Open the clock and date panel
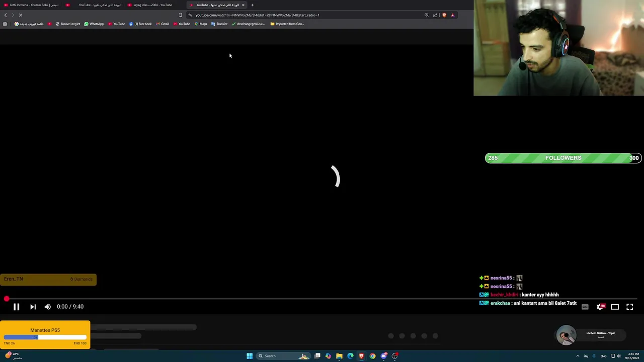This screenshot has width=644, height=362. (x=633, y=356)
